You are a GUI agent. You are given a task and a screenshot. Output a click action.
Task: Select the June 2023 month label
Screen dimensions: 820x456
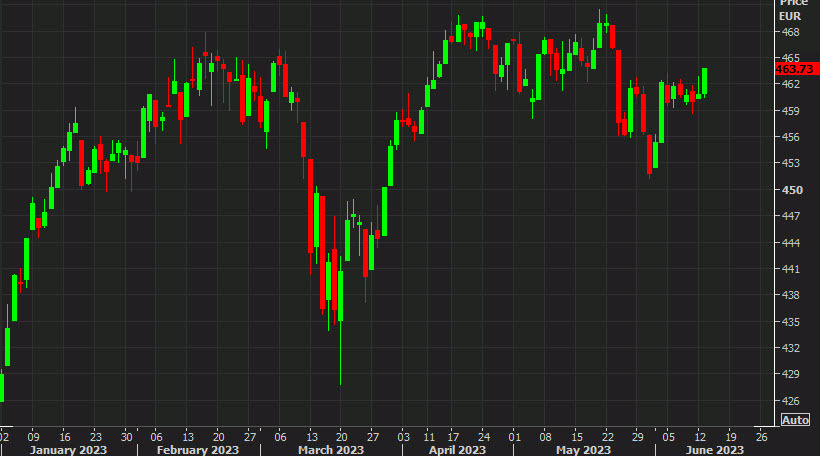click(x=714, y=450)
